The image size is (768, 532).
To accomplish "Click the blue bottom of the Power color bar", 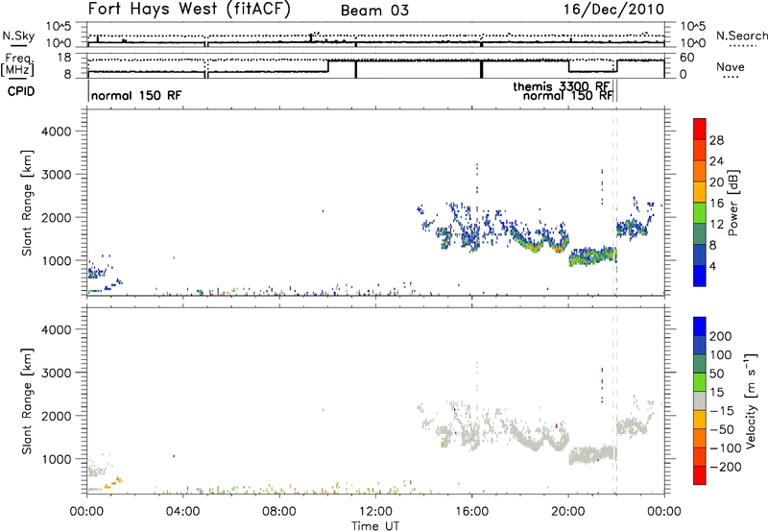I will [x=700, y=276].
